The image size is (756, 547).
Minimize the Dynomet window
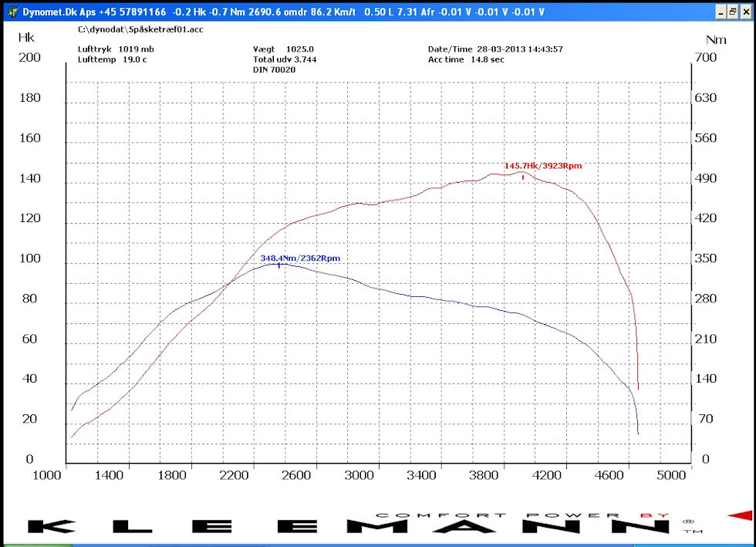click(x=718, y=12)
